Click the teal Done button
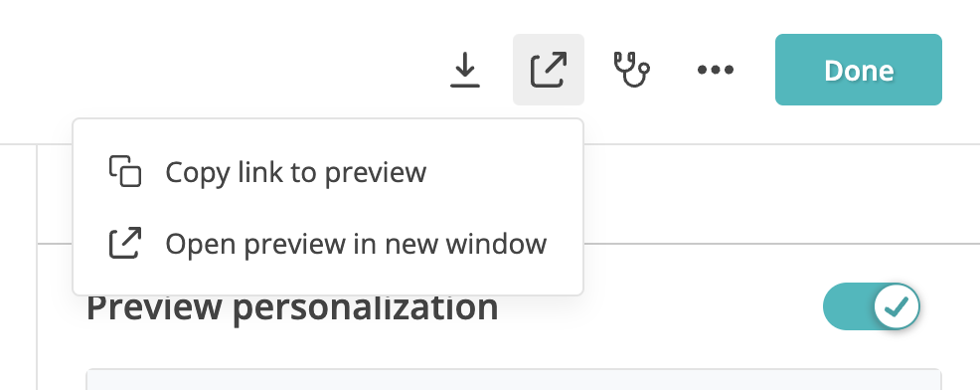This screenshot has width=980, height=390. [858, 70]
